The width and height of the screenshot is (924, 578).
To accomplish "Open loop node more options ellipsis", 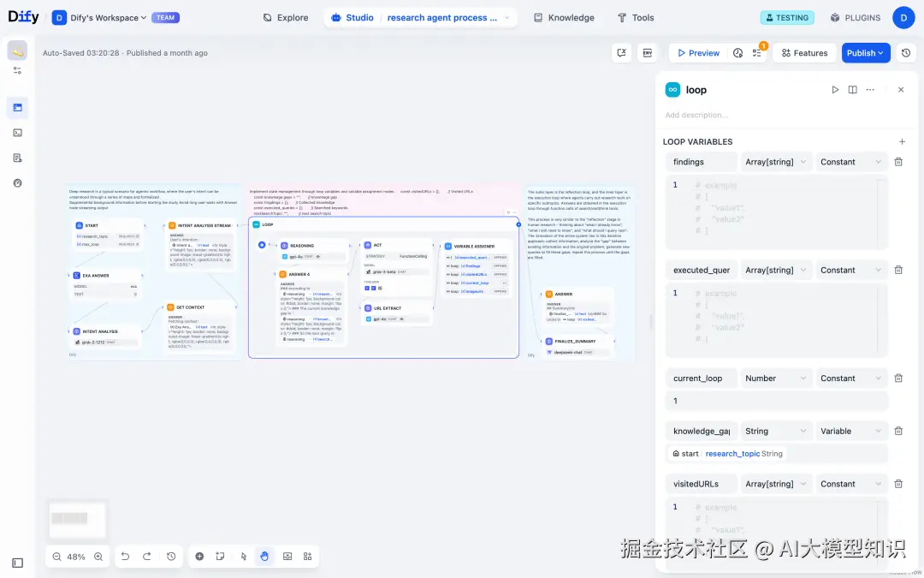I will click(870, 90).
